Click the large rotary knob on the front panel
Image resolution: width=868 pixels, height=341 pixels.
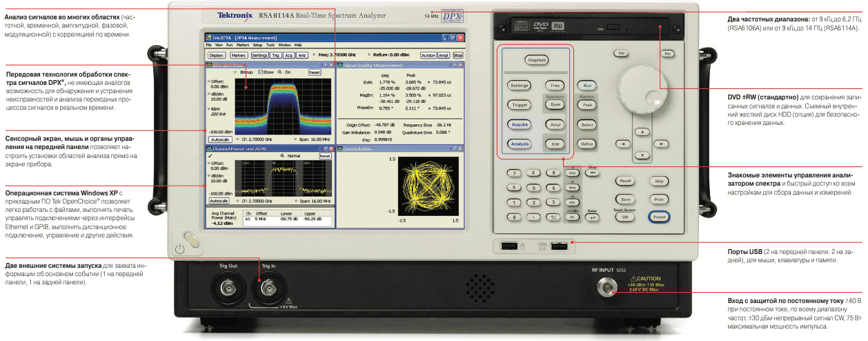click(x=643, y=92)
